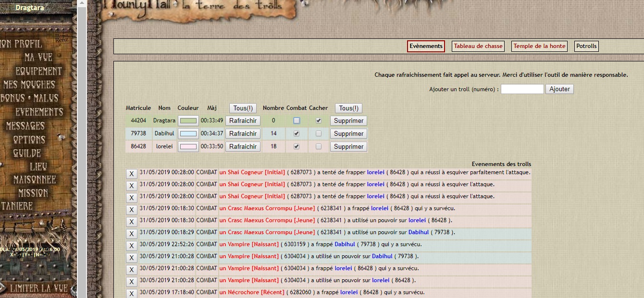
Task: Uncheck Combat checkbox for Dabihul
Action: (x=297, y=133)
